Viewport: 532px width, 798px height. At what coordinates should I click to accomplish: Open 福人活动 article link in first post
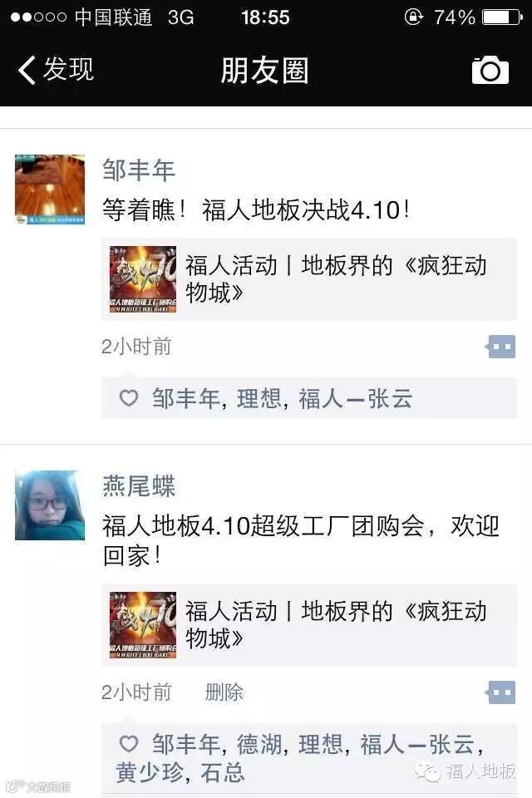point(309,279)
